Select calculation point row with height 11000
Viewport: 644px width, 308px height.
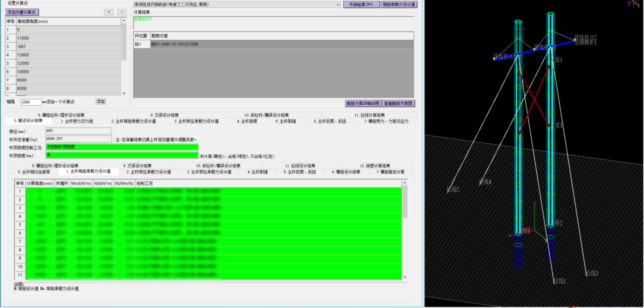(68, 38)
